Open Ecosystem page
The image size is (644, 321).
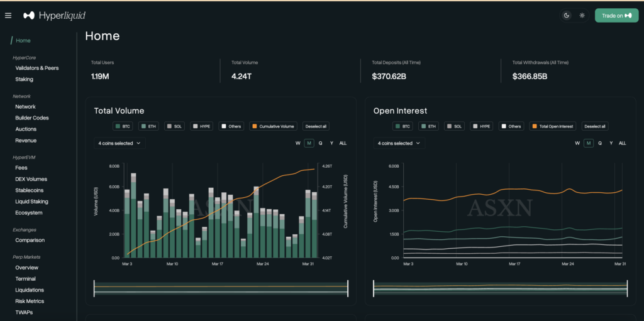click(x=29, y=212)
